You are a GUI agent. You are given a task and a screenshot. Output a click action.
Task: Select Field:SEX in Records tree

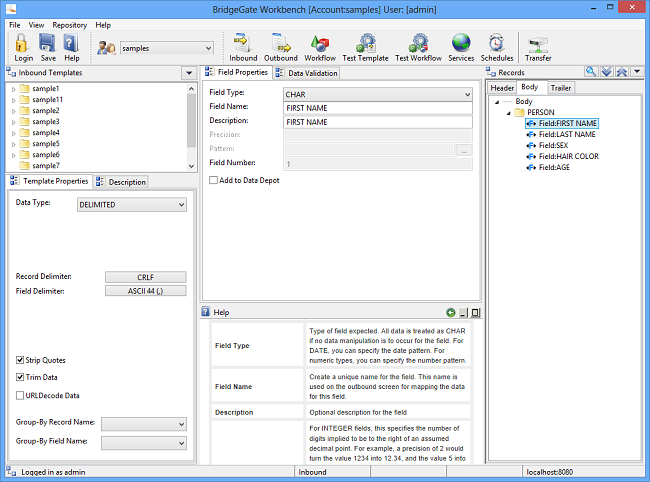click(x=553, y=145)
